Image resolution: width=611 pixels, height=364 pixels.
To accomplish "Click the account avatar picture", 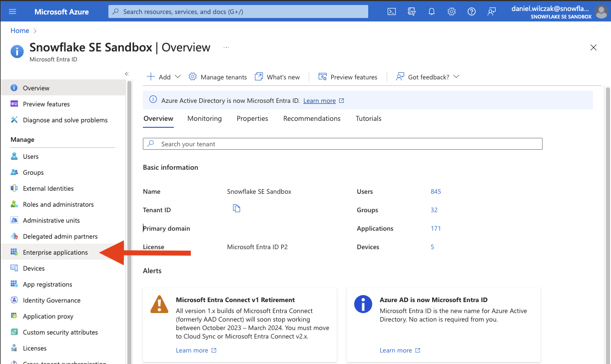I will click(x=602, y=11).
